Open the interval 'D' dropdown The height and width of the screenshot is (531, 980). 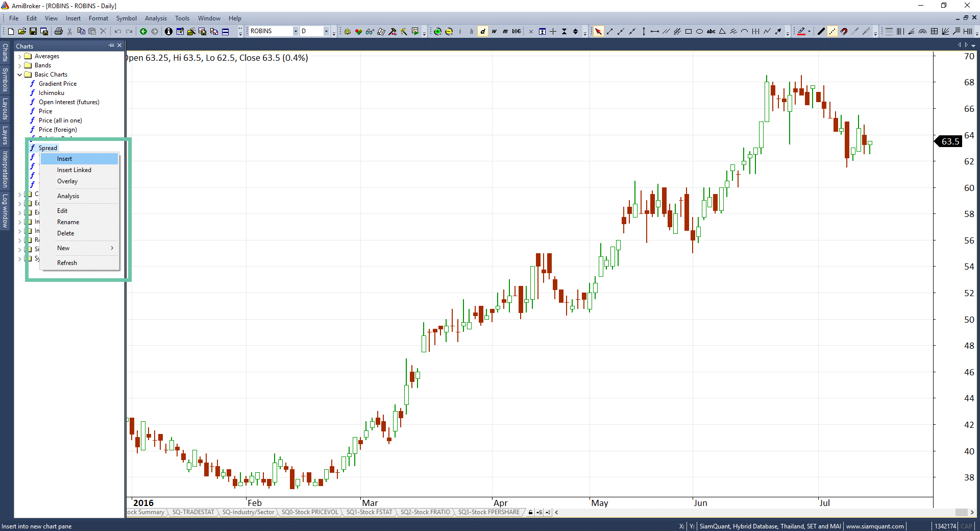(326, 32)
